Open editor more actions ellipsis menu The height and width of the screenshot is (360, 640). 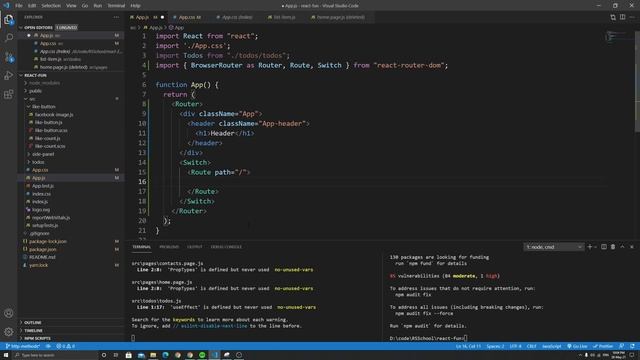pos(632,17)
